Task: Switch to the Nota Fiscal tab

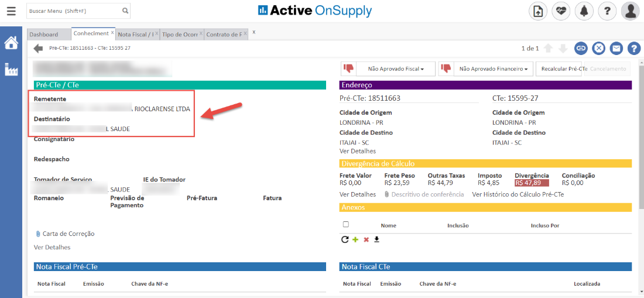Action: click(x=136, y=35)
